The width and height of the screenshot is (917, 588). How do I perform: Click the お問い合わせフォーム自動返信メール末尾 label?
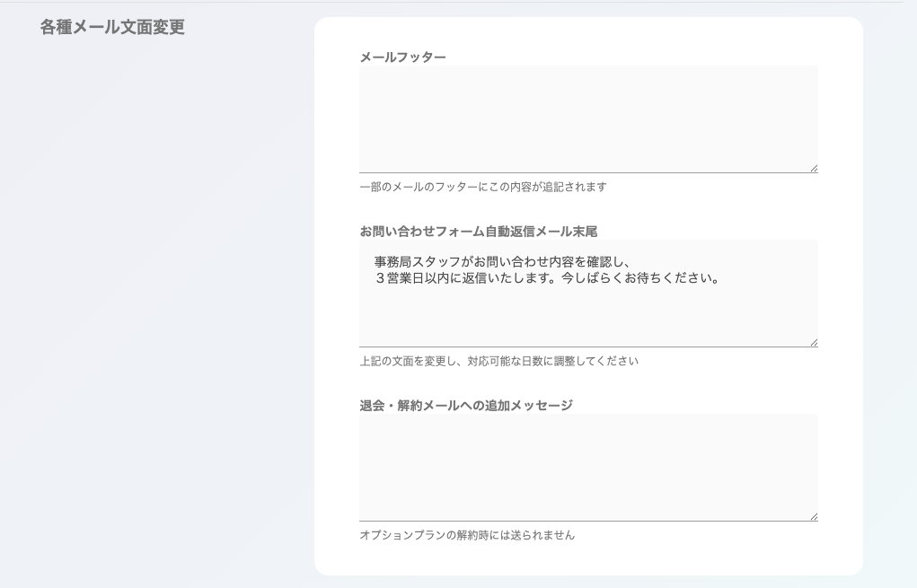point(478,232)
